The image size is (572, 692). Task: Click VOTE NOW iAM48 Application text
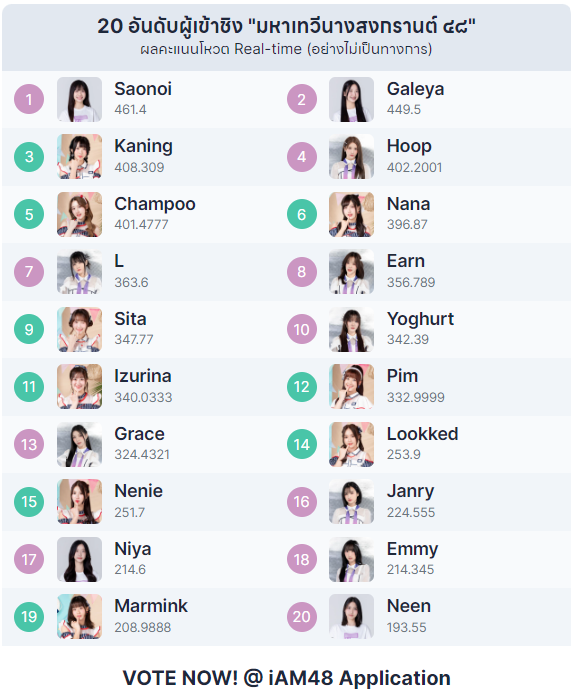tap(286, 677)
